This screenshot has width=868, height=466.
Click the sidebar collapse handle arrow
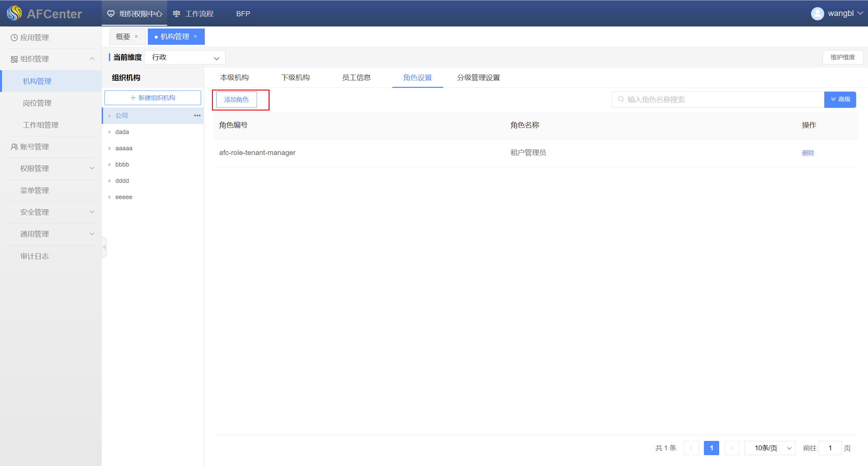104,247
